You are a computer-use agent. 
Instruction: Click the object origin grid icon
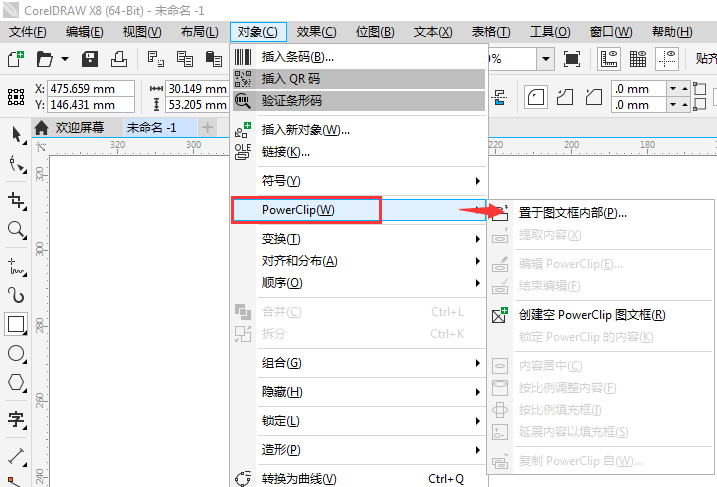tap(16, 97)
